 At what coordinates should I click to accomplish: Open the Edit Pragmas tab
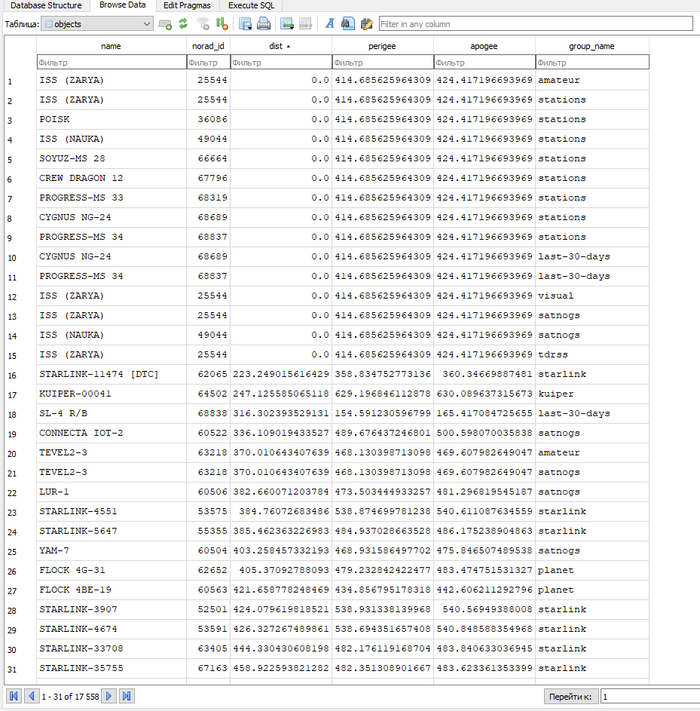point(187,5)
